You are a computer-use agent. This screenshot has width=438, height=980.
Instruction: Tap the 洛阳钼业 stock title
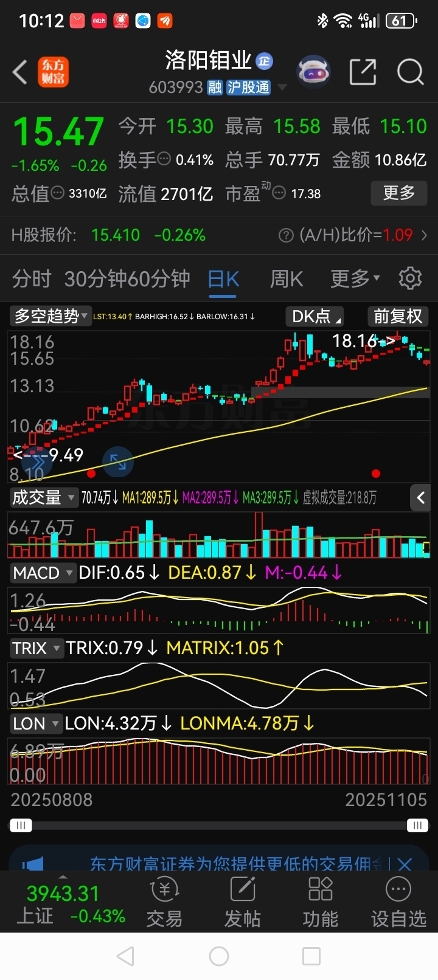pos(208,60)
